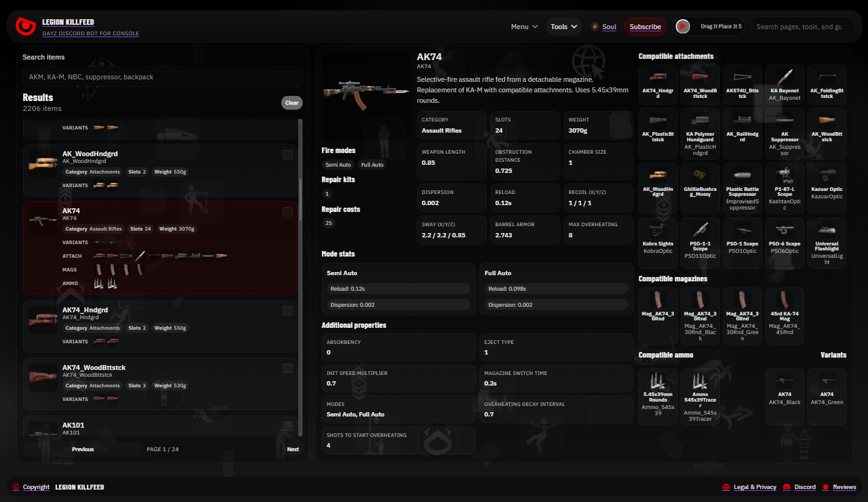Go to the Next results page

293,449
